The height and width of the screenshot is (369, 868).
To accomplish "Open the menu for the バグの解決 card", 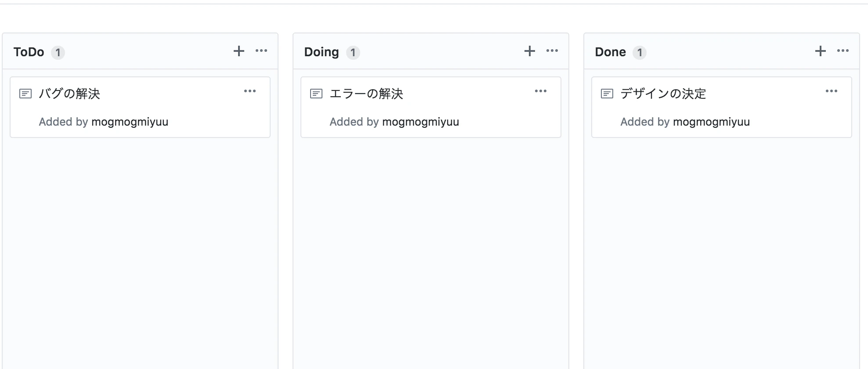I will pyautogui.click(x=250, y=91).
